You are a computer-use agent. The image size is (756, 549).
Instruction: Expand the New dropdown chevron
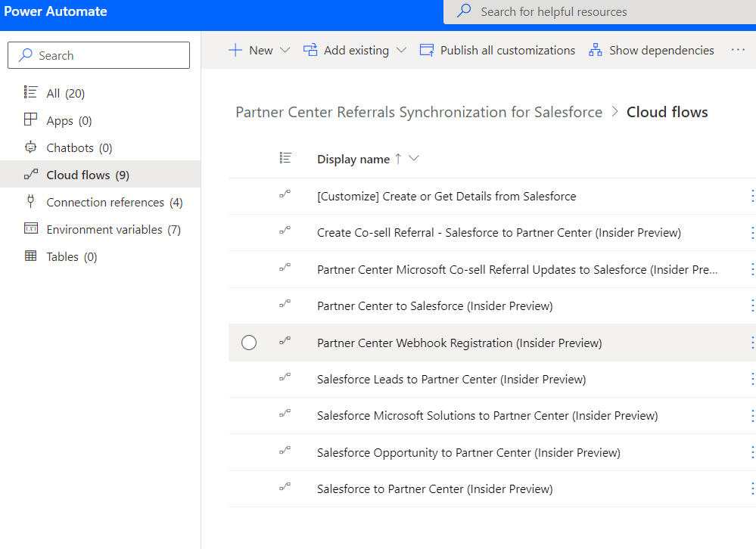(285, 51)
